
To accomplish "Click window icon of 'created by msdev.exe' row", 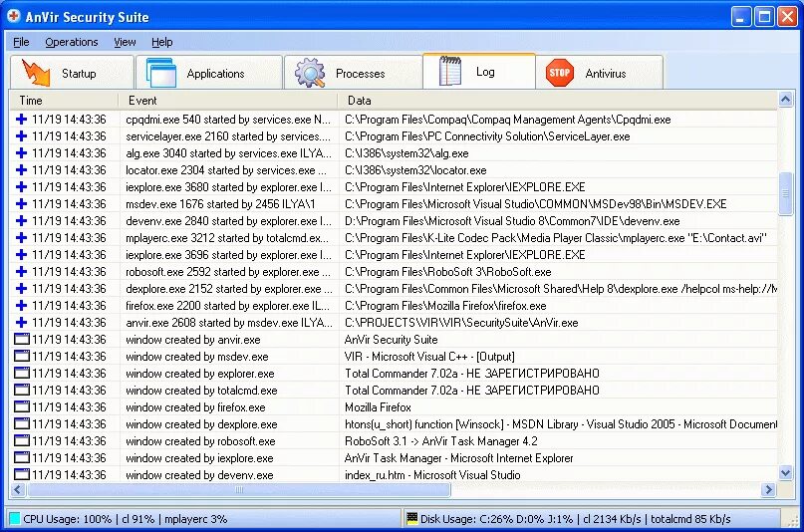I will point(22,357).
